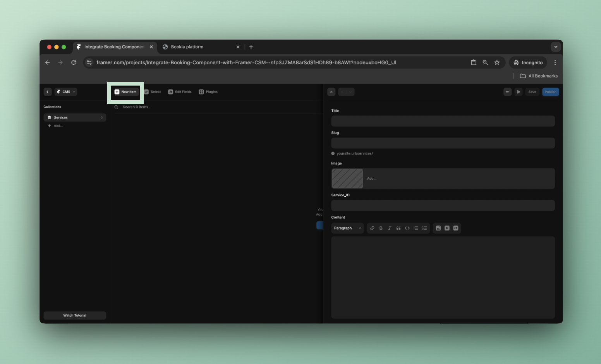
Task: Open the browser zoom control
Action: pos(485,62)
